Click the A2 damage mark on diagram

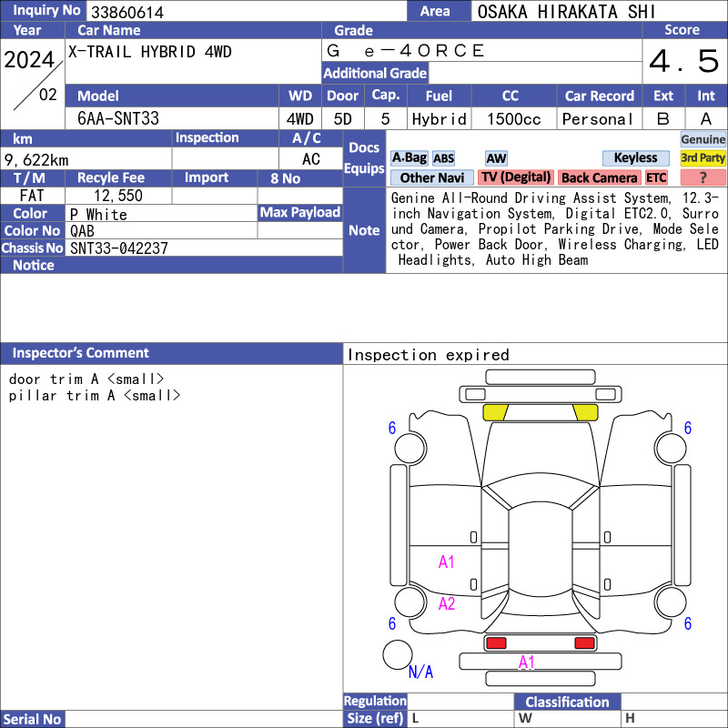tap(447, 604)
